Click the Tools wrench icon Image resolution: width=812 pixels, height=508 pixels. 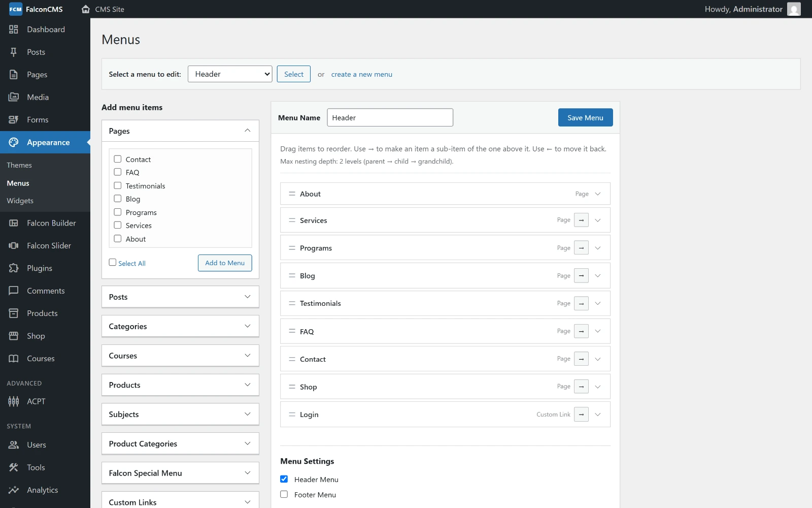click(x=14, y=467)
